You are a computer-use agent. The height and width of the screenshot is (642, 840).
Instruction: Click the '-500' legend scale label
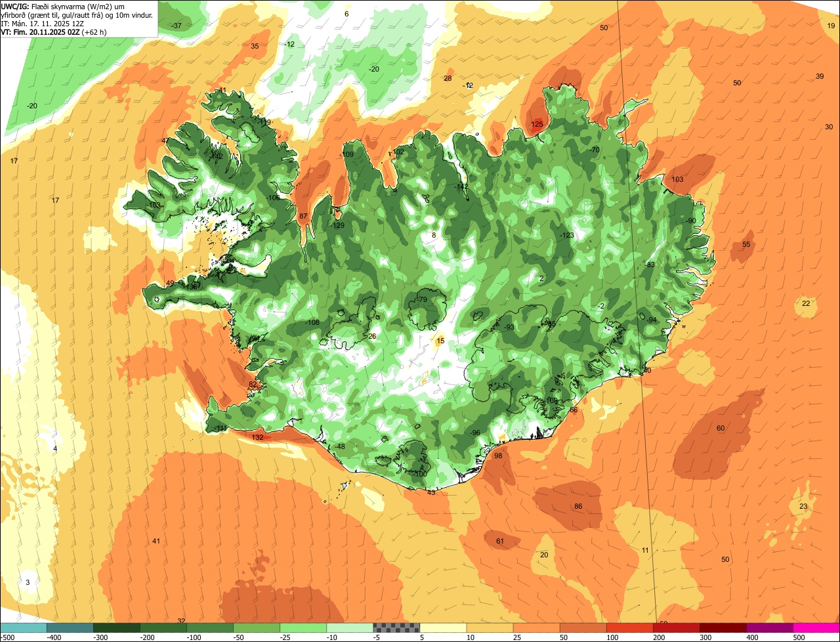pos(7,637)
